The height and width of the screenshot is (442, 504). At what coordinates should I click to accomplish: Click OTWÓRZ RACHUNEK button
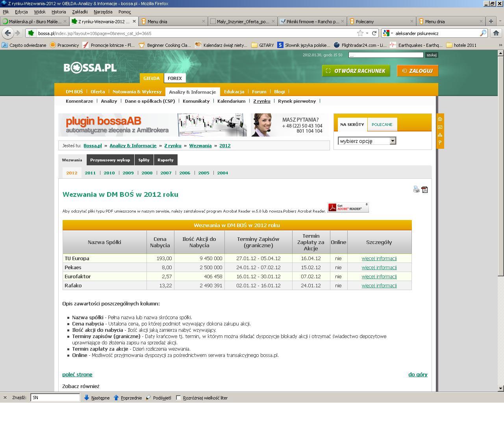356,71
